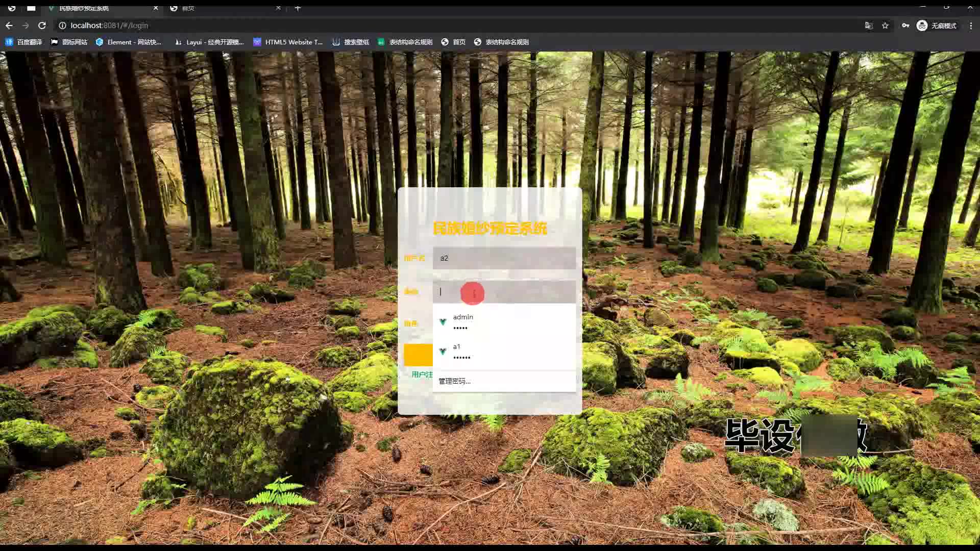Open the 首页 bookmark
Screen dimensions: 980x551
[453, 42]
